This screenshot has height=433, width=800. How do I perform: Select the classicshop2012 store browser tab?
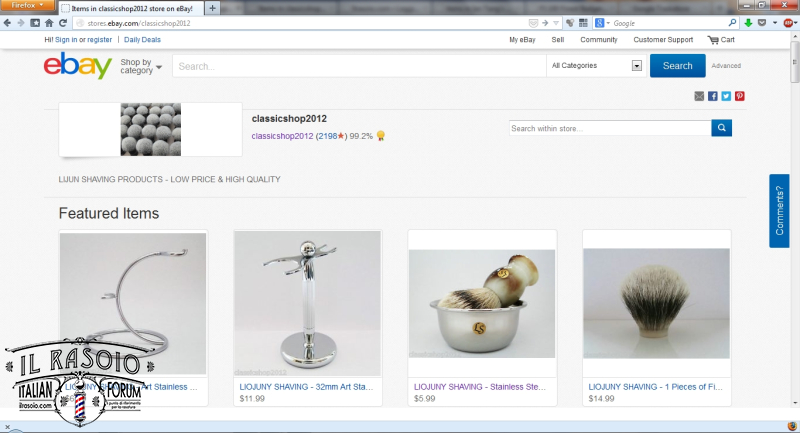click(x=132, y=8)
